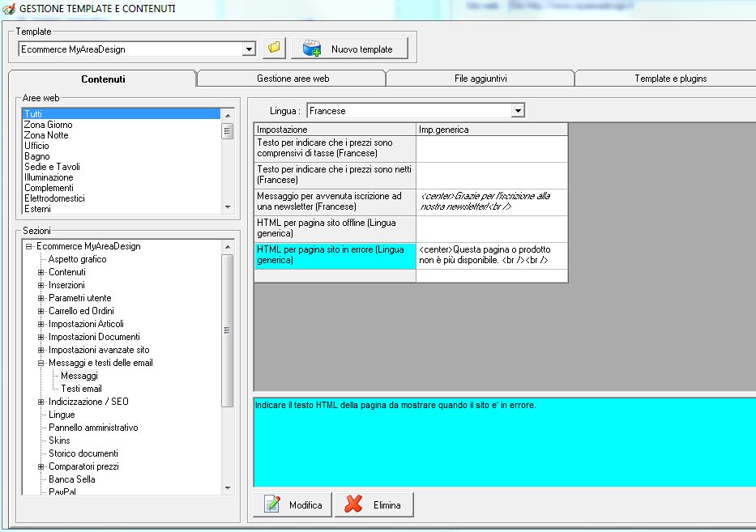Collapse the Ecommerce MyAreaDesign root node

(x=29, y=246)
